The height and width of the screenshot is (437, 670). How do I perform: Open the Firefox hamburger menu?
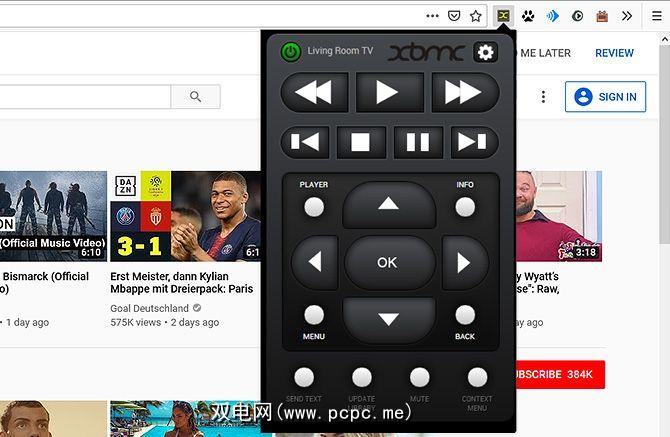[x=657, y=16]
